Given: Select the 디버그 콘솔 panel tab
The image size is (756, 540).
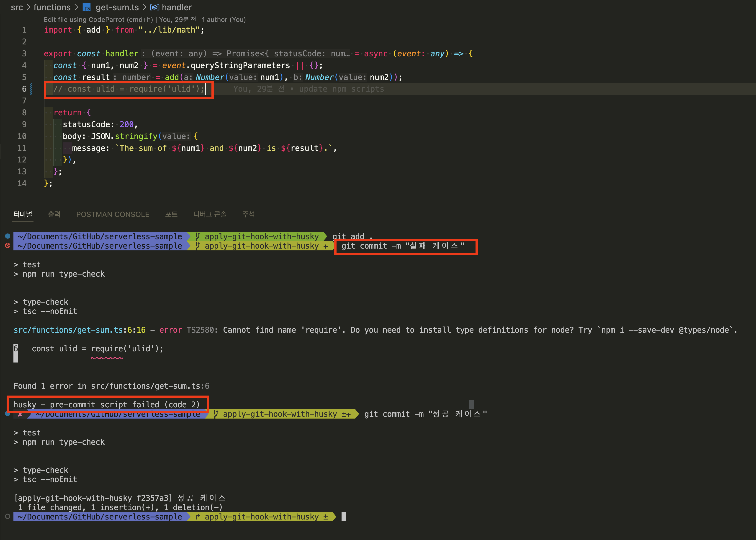Looking at the screenshot, I should pyautogui.click(x=210, y=214).
